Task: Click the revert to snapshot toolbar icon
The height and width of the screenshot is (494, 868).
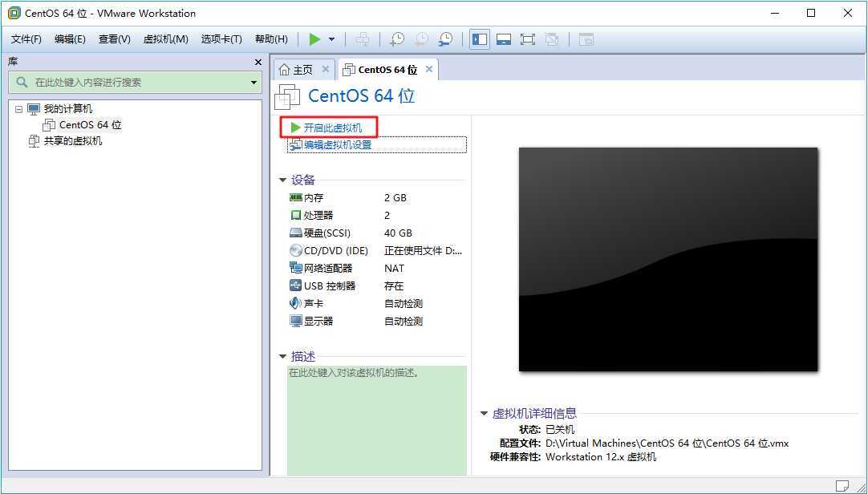Action: point(421,39)
